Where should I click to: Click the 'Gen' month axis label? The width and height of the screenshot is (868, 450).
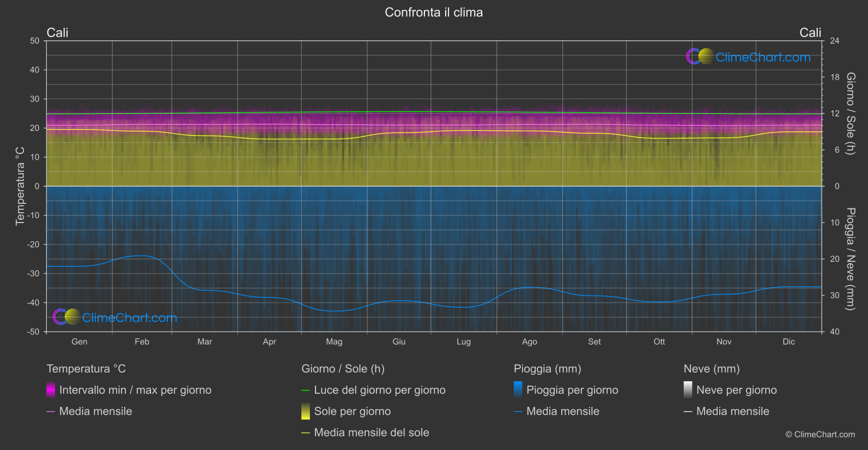coord(80,341)
